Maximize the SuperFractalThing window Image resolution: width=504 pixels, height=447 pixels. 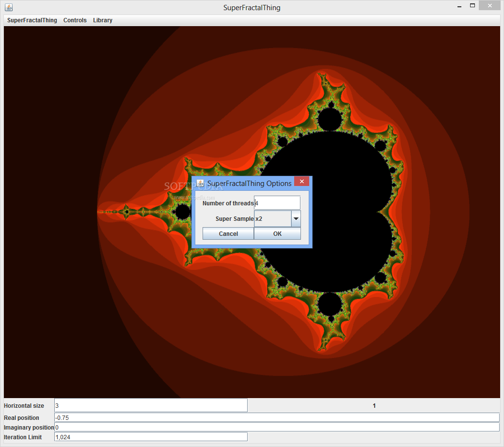point(472,5)
